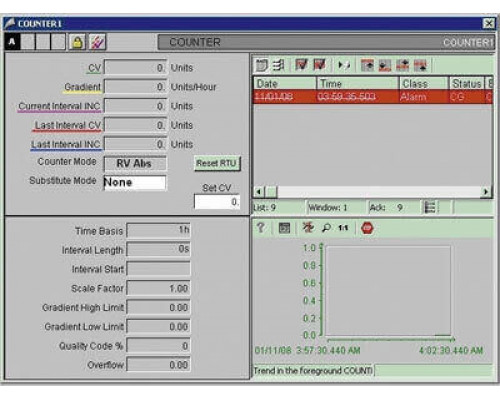This screenshot has width=500, height=400.
Task: Click the Current Interval INC label
Action: 59,106
